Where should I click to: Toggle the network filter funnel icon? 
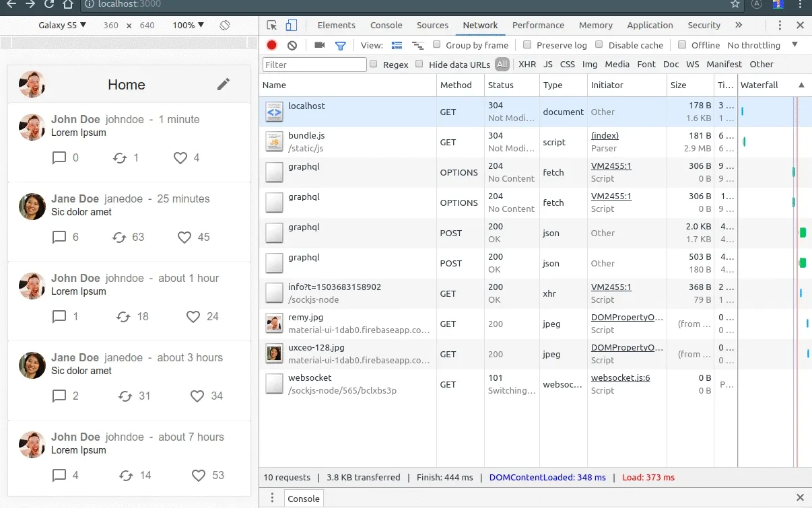point(341,46)
